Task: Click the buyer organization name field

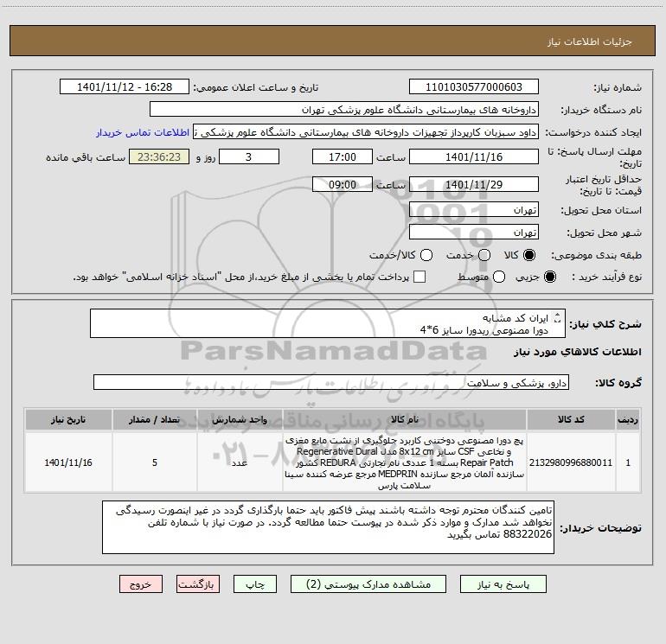Action: pyautogui.click(x=344, y=110)
